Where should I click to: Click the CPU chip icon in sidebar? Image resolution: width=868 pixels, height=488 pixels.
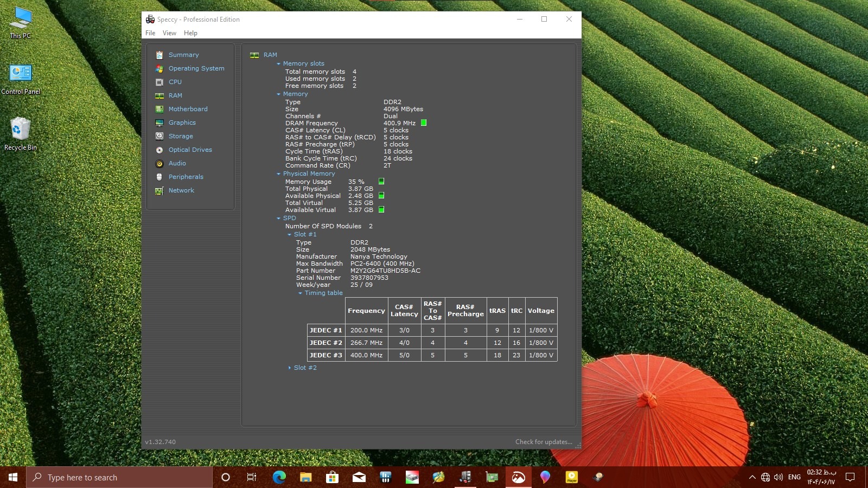(159, 82)
